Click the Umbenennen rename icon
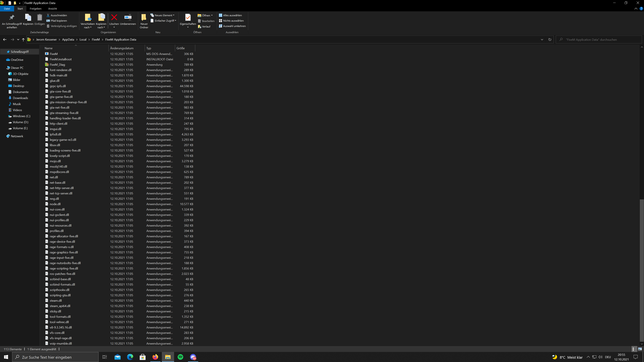The width and height of the screenshot is (644, 362). [128, 17]
